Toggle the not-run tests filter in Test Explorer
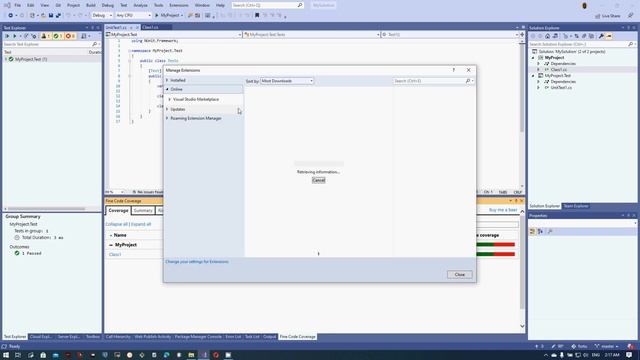 45,36
